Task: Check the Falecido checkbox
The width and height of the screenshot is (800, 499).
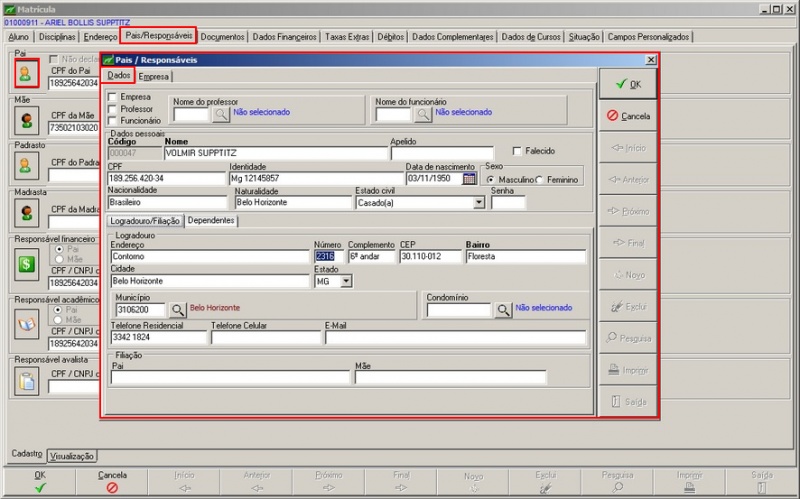Action: [517, 151]
